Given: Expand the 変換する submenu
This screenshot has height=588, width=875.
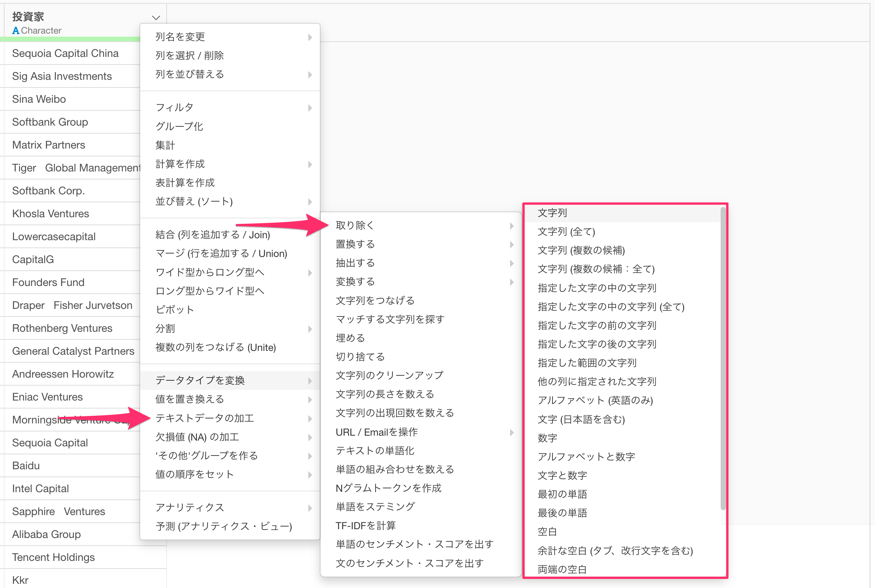Looking at the screenshot, I should click(x=421, y=281).
